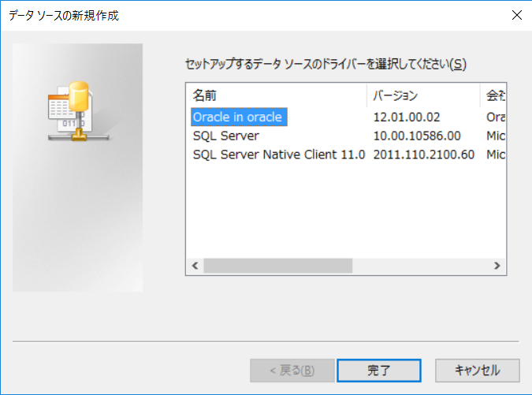Click the horizontal scrollbar left arrow
The height and width of the screenshot is (395, 532).
pos(195,266)
